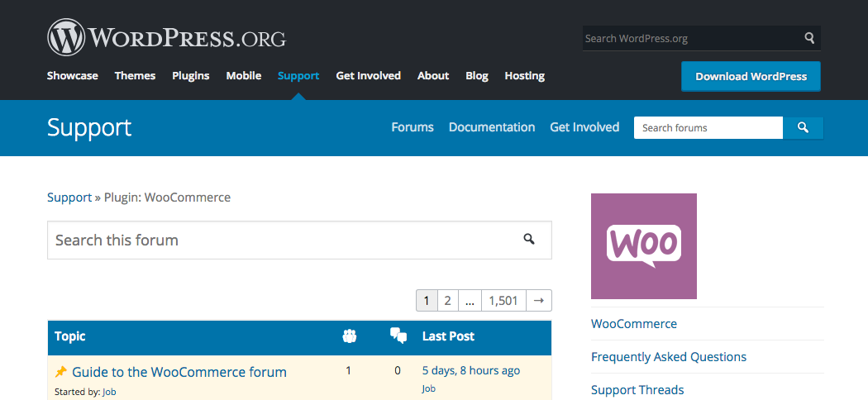868x400 pixels.
Task: Open the 5 days, 8 hours ago link
Action: point(471,371)
